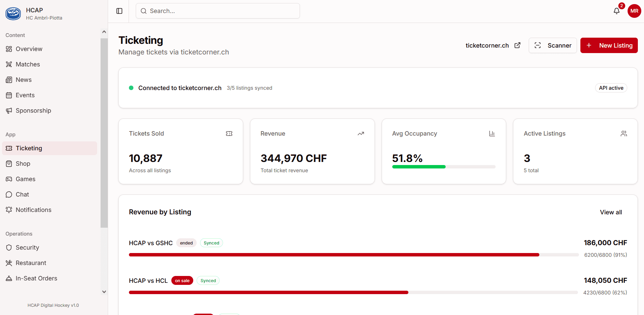The width and height of the screenshot is (644, 315).
Task: Click the bar chart icon in Avg Occupancy
Action: click(x=492, y=134)
